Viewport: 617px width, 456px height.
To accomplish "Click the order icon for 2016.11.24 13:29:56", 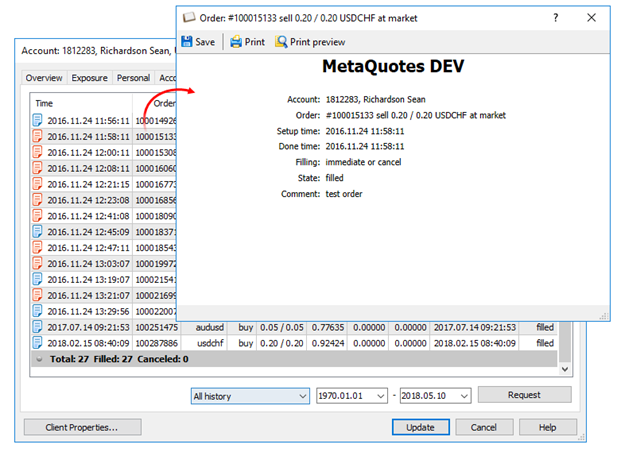I will pyautogui.click(x=37, y=311).
